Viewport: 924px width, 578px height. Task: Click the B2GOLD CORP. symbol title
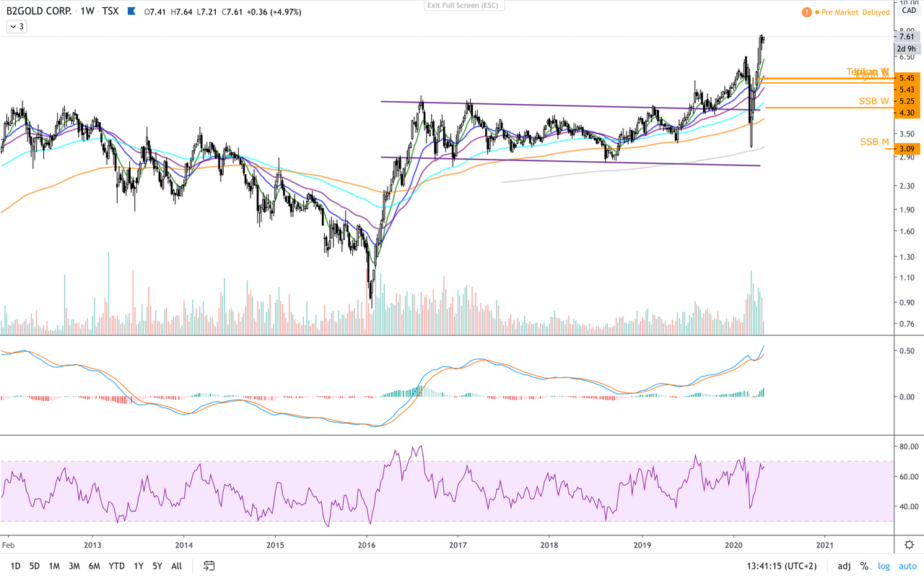[x=36, y=12]
